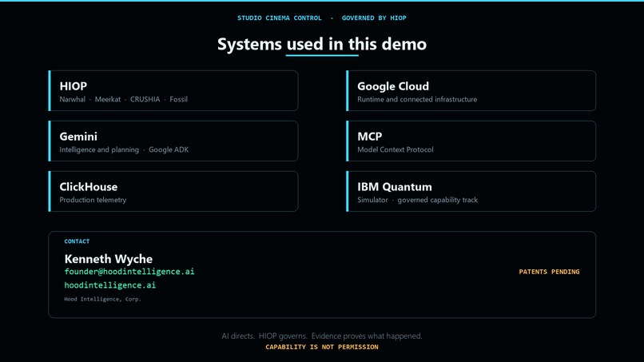The height and width of the screenshot is (362, 644).
Task: Click the GOVERNED BY HIOP header text
Action: (374, 18)
